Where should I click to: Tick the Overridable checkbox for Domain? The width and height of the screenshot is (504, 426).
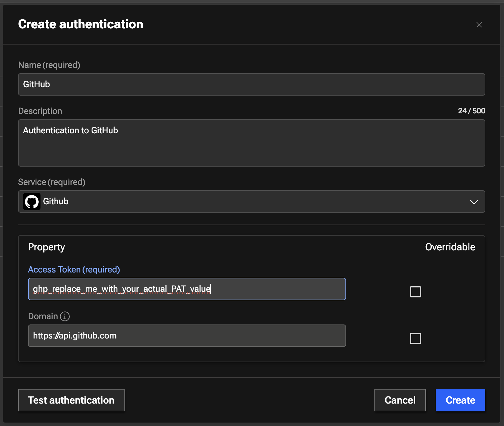pyautogui.click(x=415, y=338)
